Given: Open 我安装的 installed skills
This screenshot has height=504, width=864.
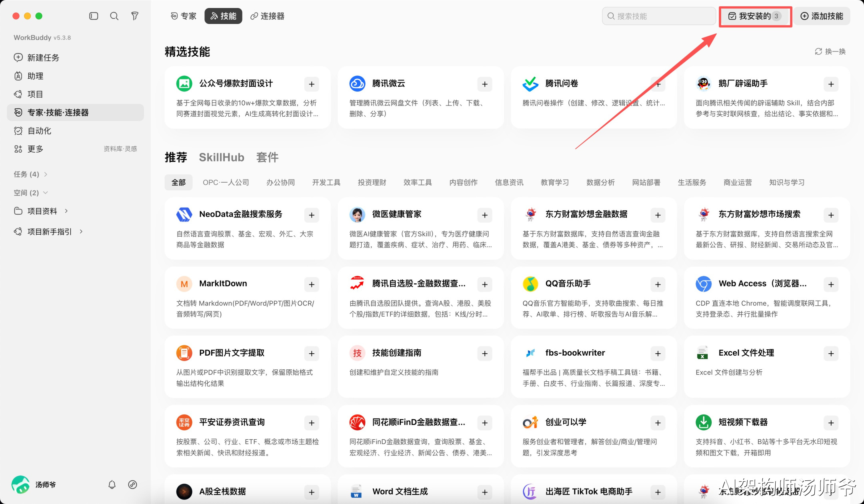Looking at the screenshot, I should pyautogui.click(x=755, y=16).
